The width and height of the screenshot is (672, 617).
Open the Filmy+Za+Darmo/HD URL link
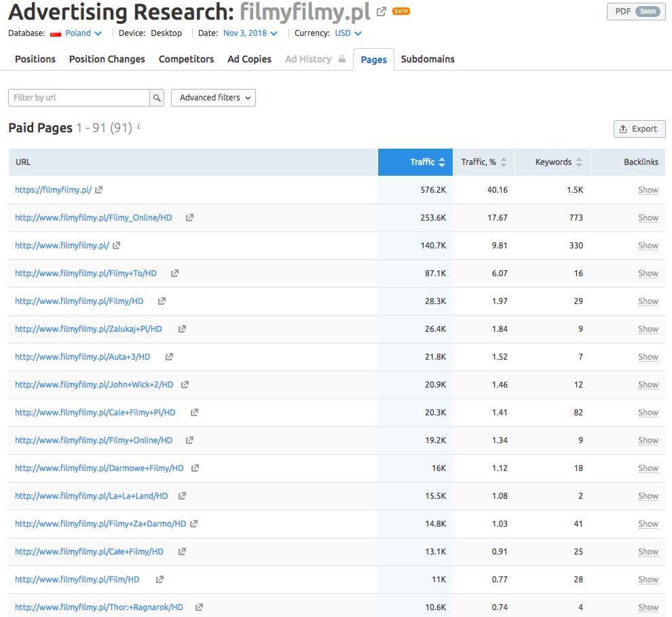pyautogui.click(x=100, y=524)
